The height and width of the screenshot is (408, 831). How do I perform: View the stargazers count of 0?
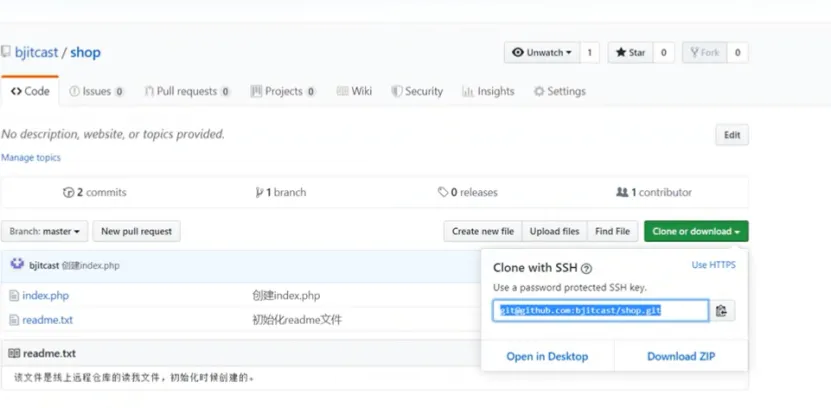coord(664,52)
